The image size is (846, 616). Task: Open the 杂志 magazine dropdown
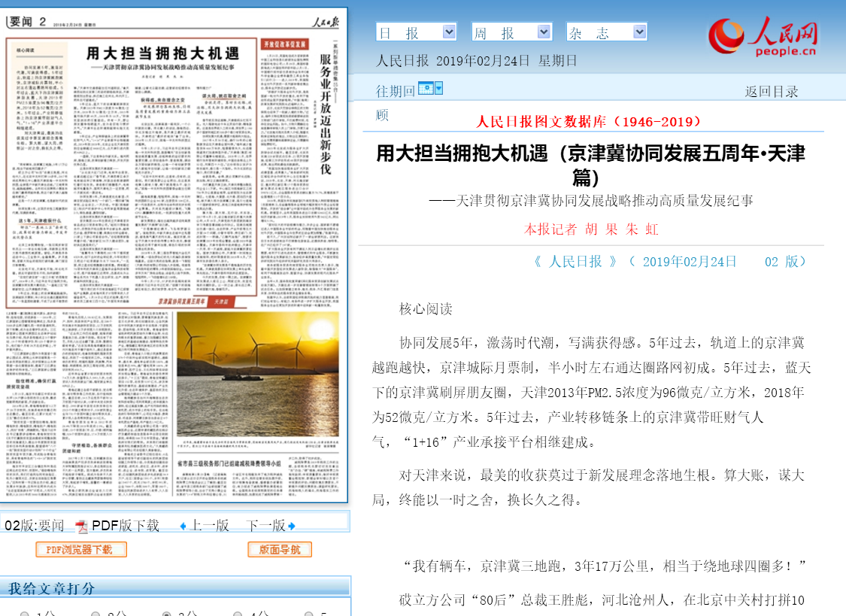[x=606, y=32]
